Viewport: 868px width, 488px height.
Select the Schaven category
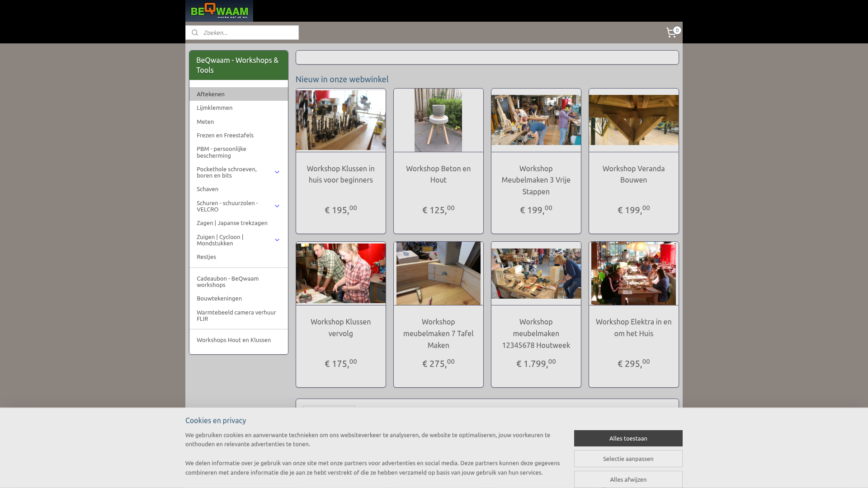[x=239, y=189]
